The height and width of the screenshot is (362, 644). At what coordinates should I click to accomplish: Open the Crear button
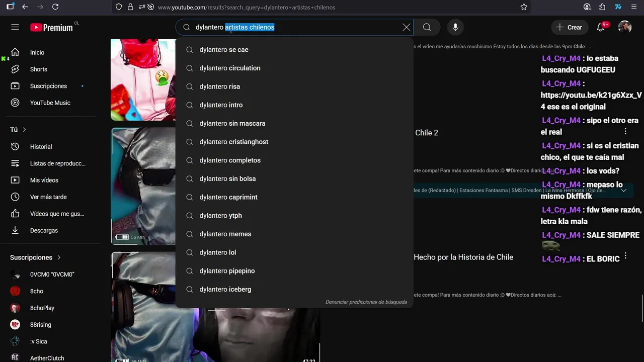coord(570,27)
